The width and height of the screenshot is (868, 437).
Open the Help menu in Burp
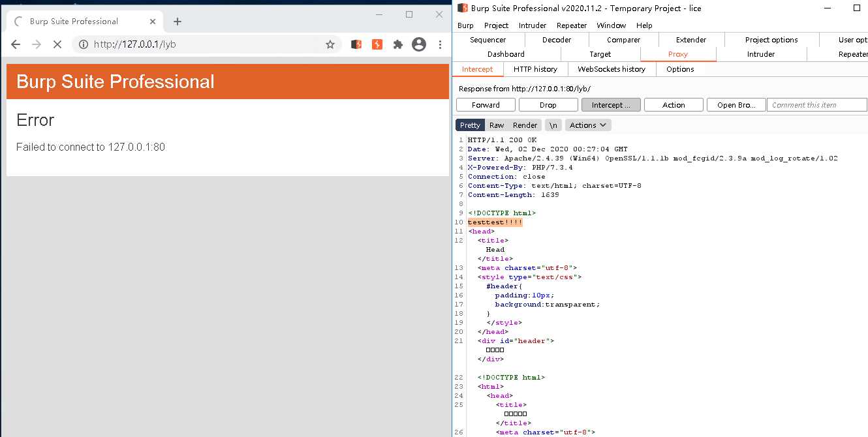644,25
